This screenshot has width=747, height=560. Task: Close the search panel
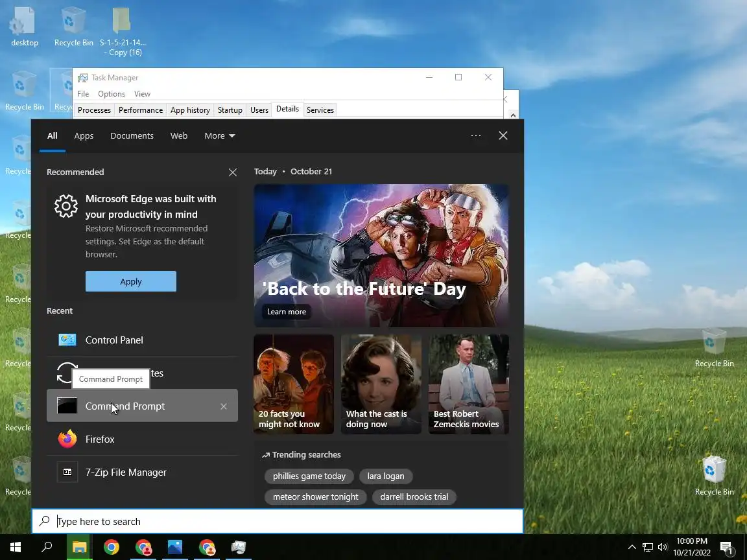[503, 135]
